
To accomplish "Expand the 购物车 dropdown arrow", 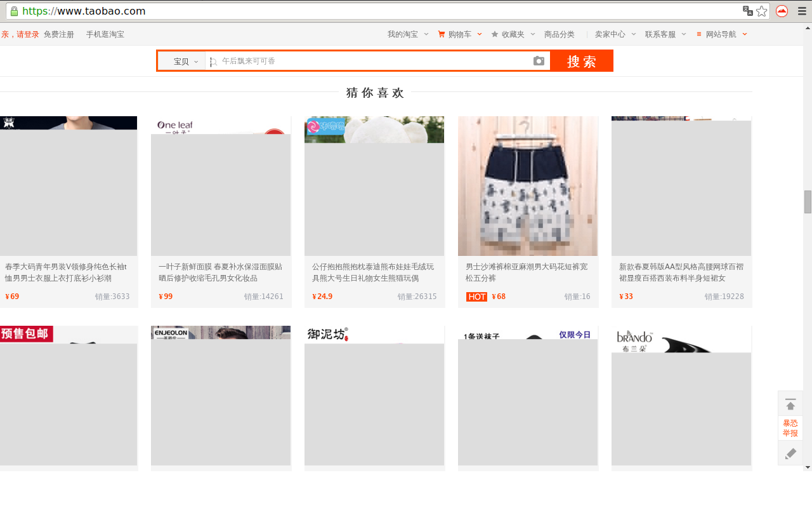I will pyautogui.click(x=480, y=34).
